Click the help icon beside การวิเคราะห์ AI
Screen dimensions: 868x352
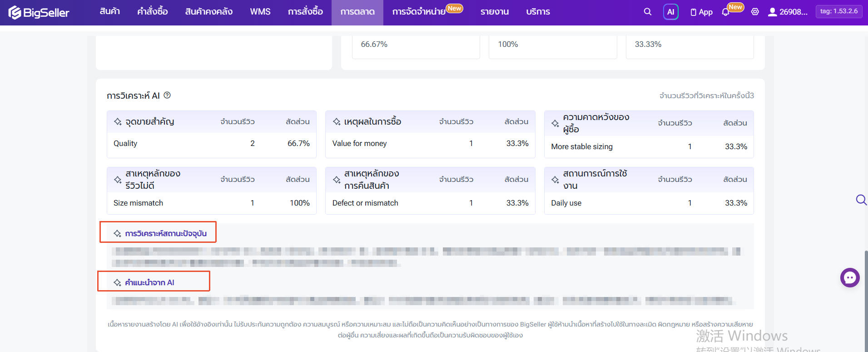pos(167,95)
